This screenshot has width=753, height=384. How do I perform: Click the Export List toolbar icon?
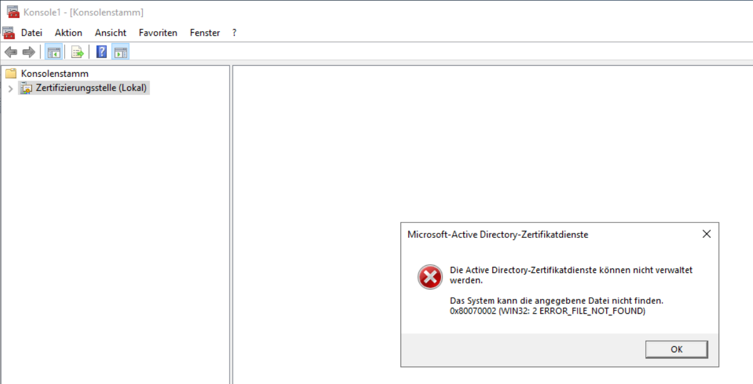coord(77,52)
